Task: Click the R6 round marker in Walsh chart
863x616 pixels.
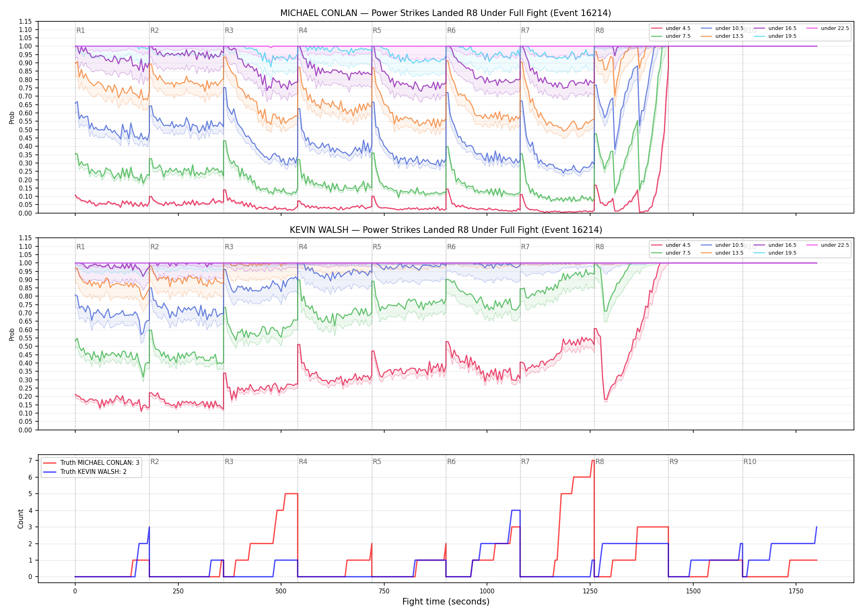Action: pyautogui.click(x=451, y=247)
